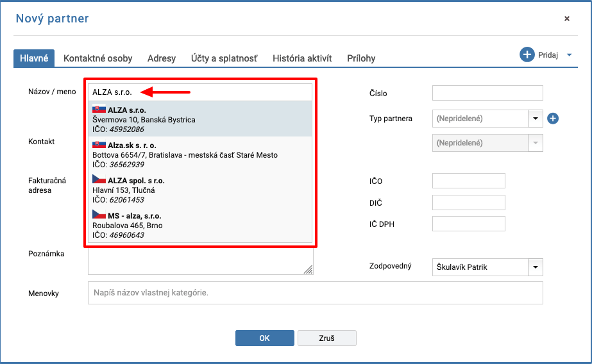Click the Pridaj plus icon
The image size is (592, 364).
click(x=527, y=54)
